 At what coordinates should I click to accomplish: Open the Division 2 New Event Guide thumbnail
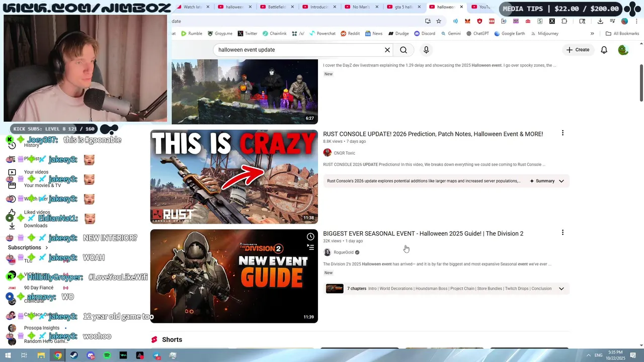point(234,276)
